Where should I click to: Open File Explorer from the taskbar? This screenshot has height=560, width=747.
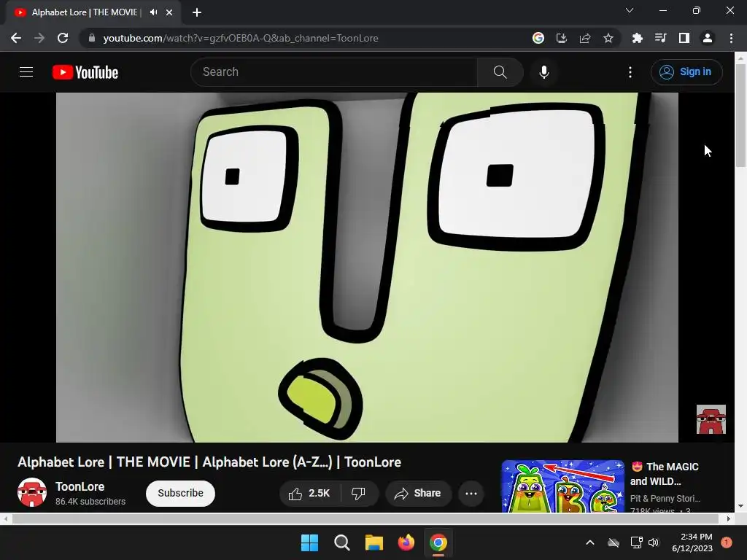(374, 542)
